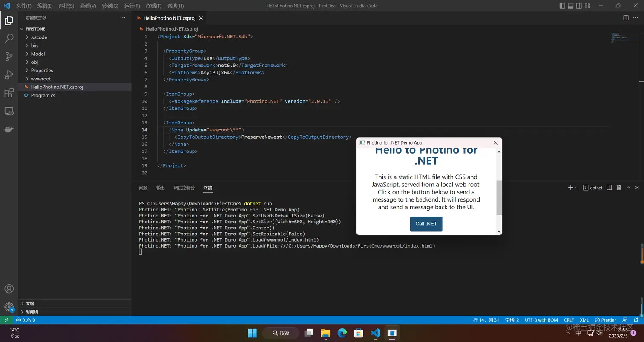Open the Extensions view
644x342 pixels.
coord(9,93)
